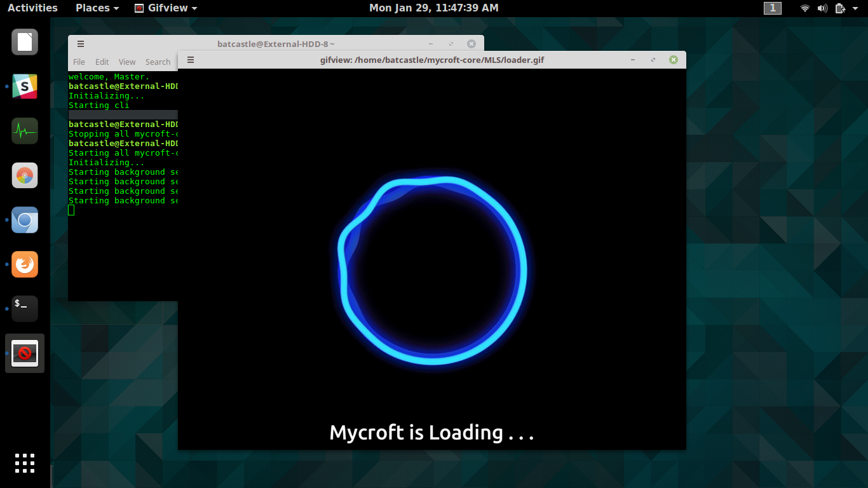The width and height of the screenshot is (868, 488).
Task: Close the gifview window
Action: (674, 60)
